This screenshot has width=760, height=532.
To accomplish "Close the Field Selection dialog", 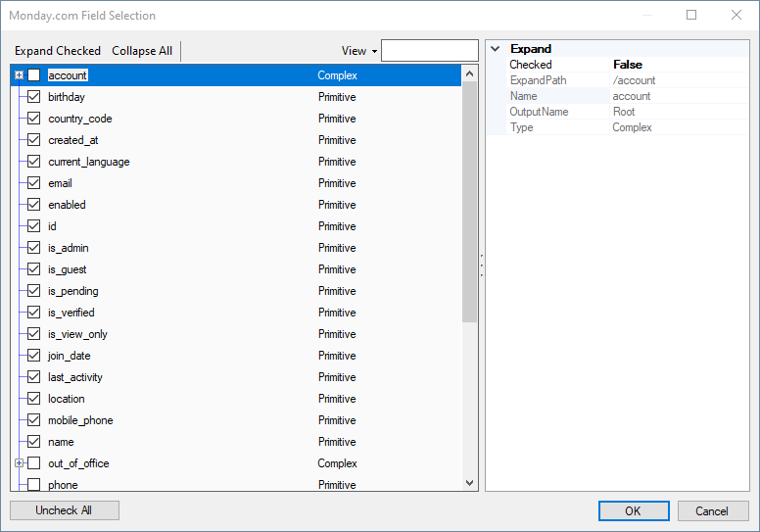I will tap(736, 15).
